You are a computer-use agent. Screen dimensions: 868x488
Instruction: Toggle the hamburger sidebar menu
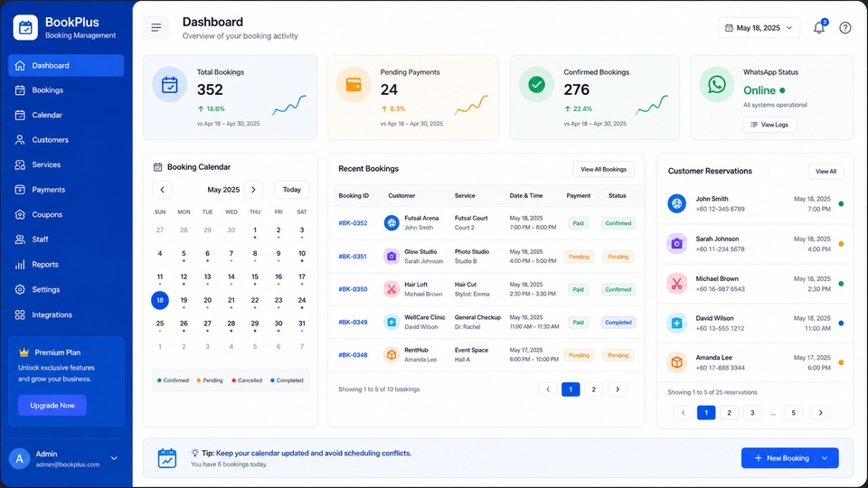tap(156, 27)
